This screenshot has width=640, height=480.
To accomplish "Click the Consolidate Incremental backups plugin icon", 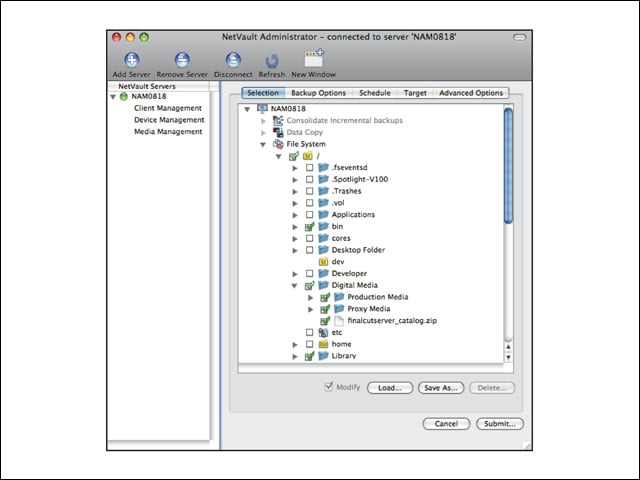I will (278, 120).
